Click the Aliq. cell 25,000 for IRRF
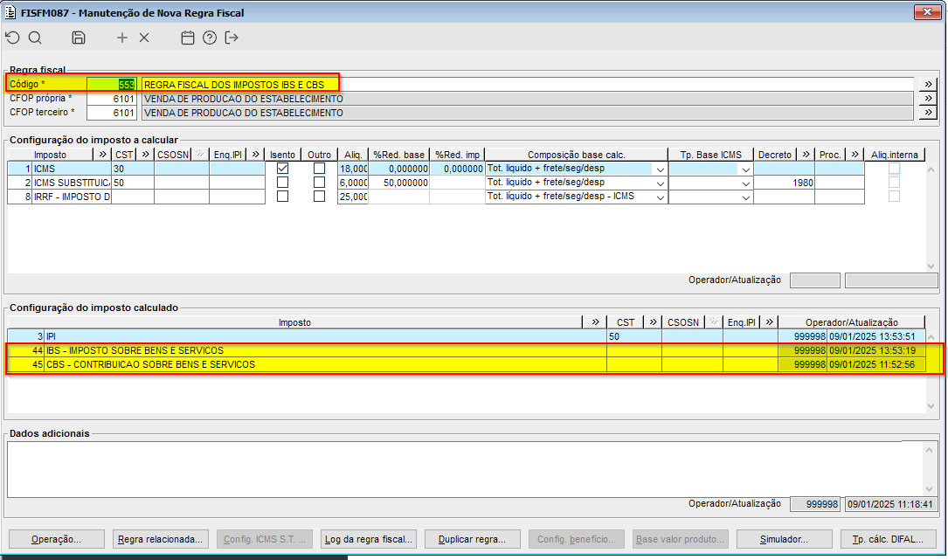This screenshot has width=948, height=560. point(353,197)
